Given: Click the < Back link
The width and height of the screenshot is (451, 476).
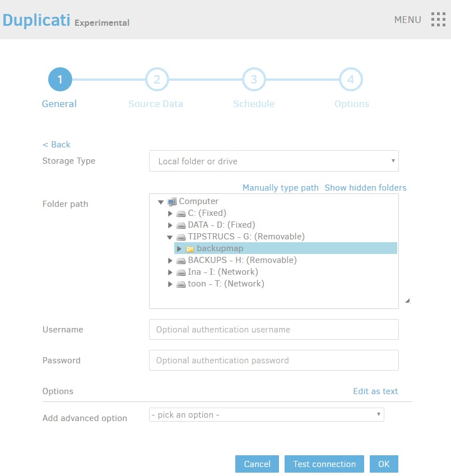Looking at the screenshot, I should coord(57,145).
